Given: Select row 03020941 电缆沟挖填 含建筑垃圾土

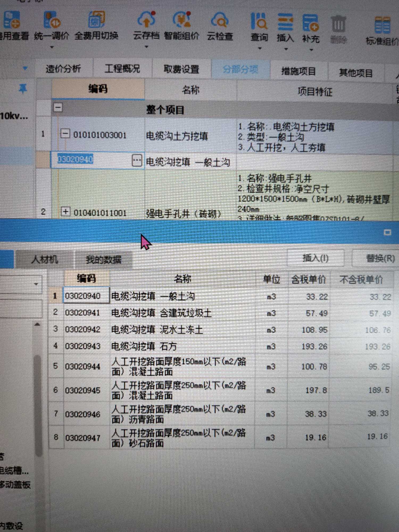Looking at the screenshot, I should (x=220, y=313).
